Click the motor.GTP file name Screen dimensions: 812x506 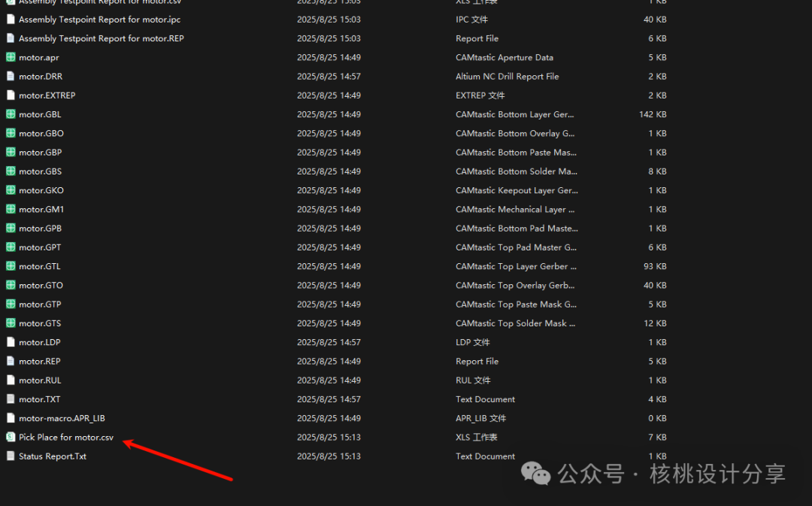point(40,305)
